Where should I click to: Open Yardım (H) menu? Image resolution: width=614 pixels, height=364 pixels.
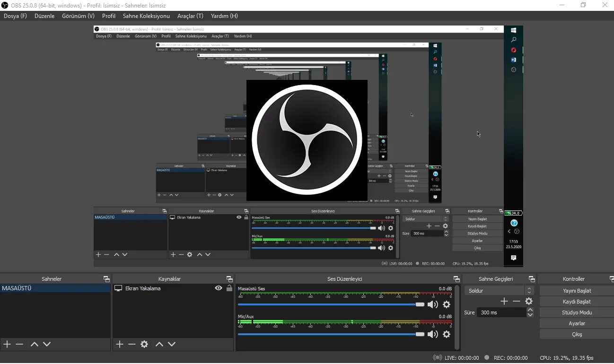pyautogui.click(x=224, y=16)
